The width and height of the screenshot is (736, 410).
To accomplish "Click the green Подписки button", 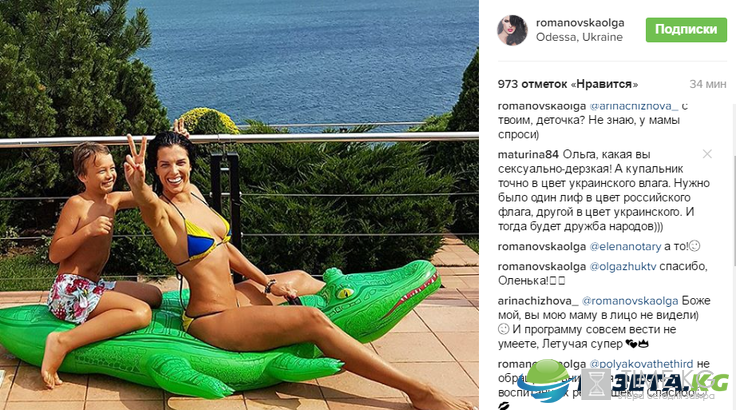I will 686,30.
